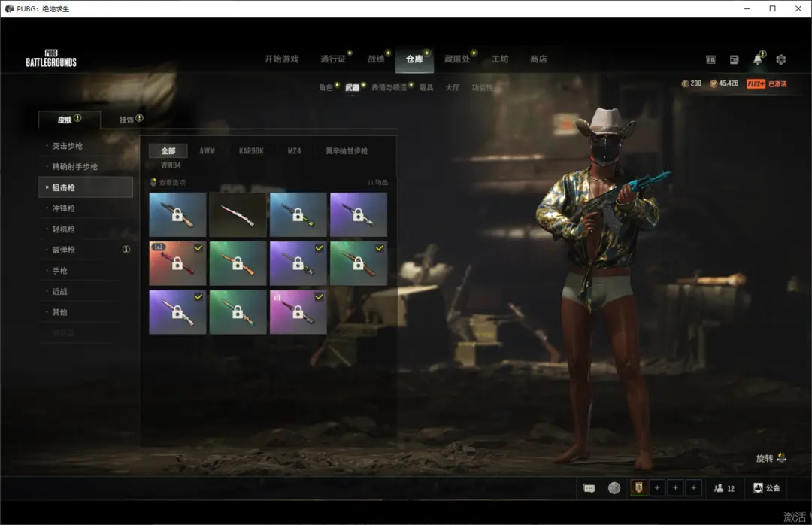This screenshot has height=525, width=812.
Task: Toggle checkmark on the green skin tile with checkmark
Action: pyautogui.click(x=380, y=248)
